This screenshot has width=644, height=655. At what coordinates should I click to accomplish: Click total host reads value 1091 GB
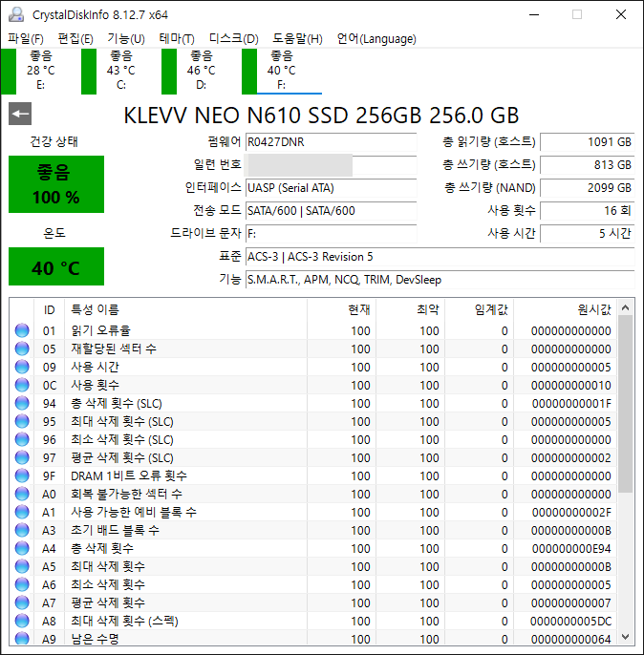tap(588, 142)
